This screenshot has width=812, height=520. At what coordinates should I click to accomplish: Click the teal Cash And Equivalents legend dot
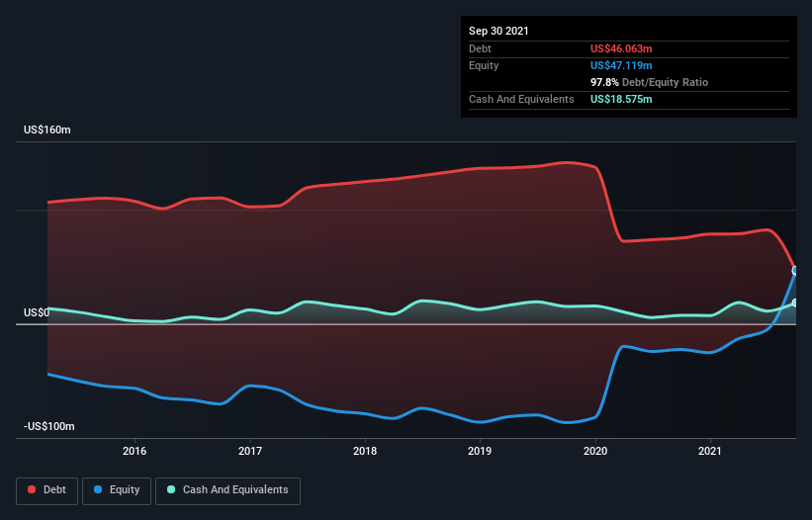pyautogui.click(x=171, y=489)
